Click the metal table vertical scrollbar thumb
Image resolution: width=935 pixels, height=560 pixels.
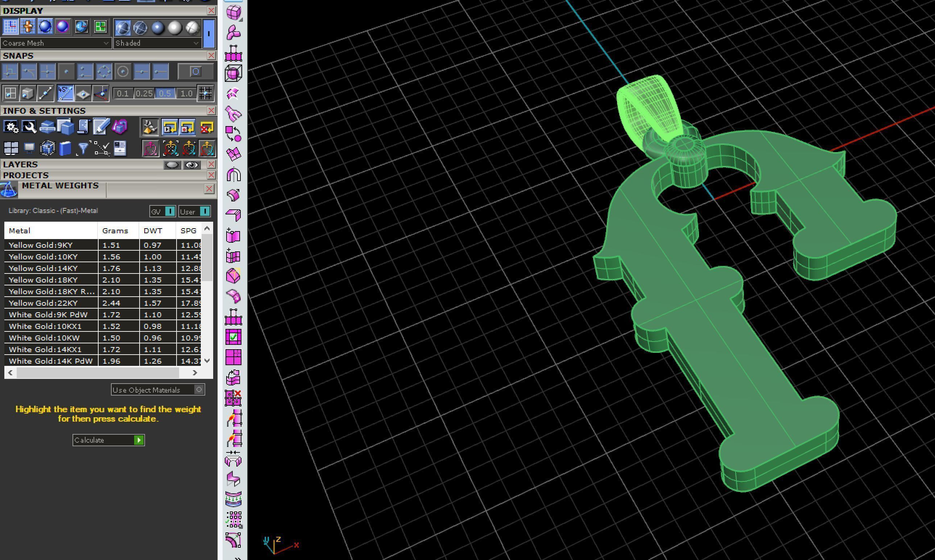pyautogui.click(x=207, y=257)
